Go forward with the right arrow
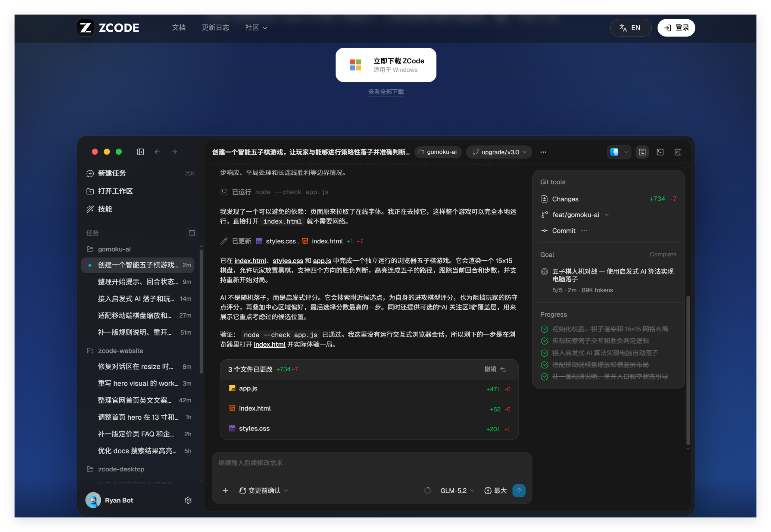771x532 pixels. coord(174,152)
